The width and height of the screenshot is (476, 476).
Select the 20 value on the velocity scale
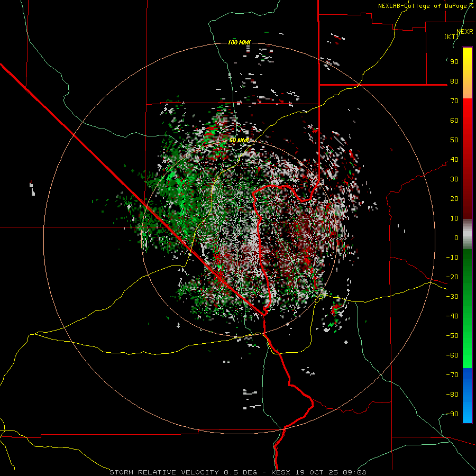(x=454, y=198)
